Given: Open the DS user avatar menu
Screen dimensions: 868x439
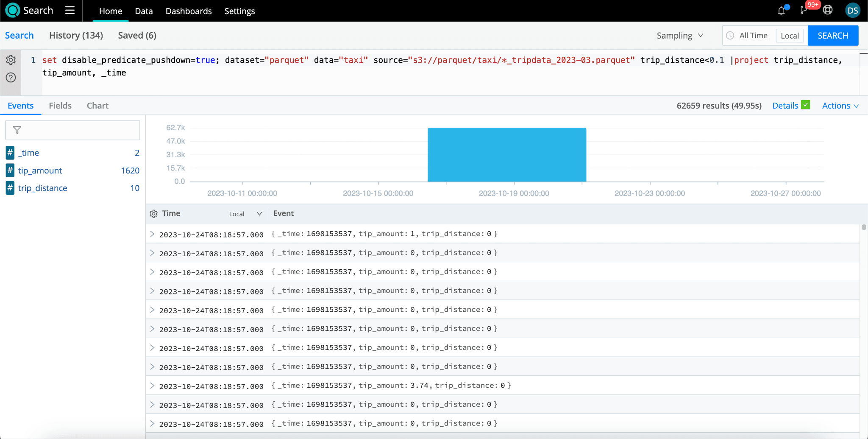Looking at the screenshot, I should 852,11.
